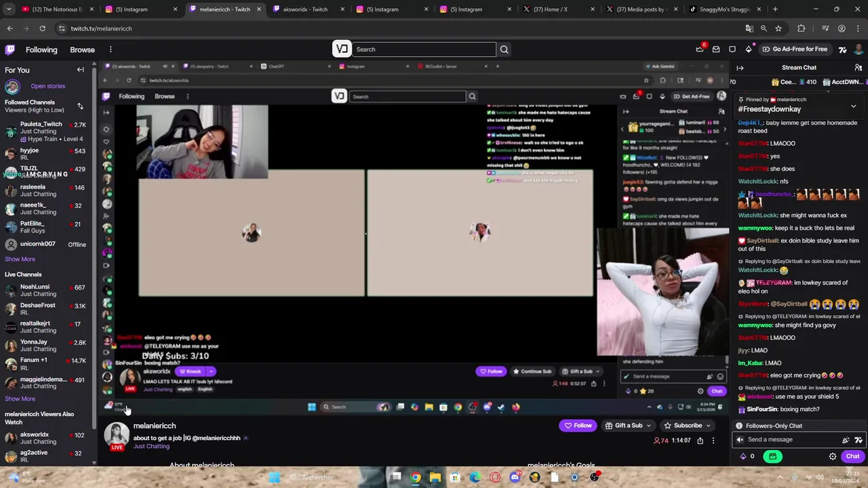
Task: Collapse the Stream Chat panel
Action: (x=740, y=68)
